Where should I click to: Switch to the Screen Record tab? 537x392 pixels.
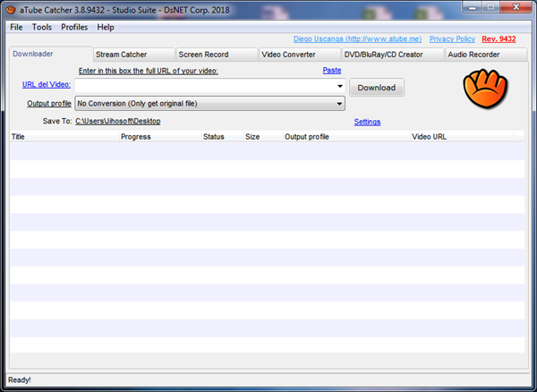pyautogui.click(x=217, y=55)
